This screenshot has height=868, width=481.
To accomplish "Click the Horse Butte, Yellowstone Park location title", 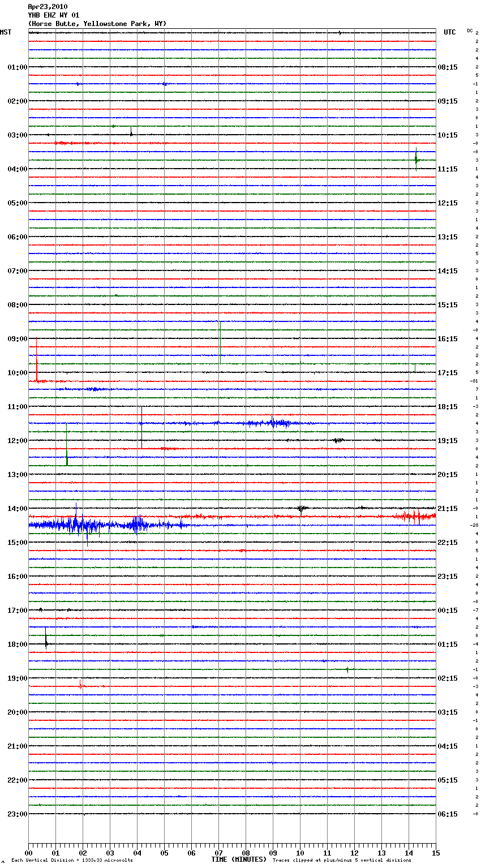I will click(97, 24).
